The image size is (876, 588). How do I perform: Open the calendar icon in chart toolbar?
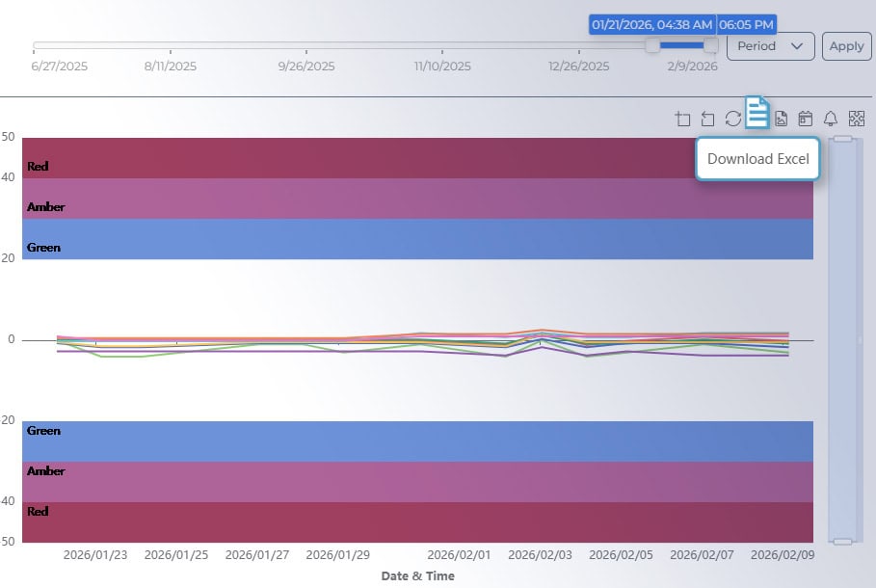(806, 119)
